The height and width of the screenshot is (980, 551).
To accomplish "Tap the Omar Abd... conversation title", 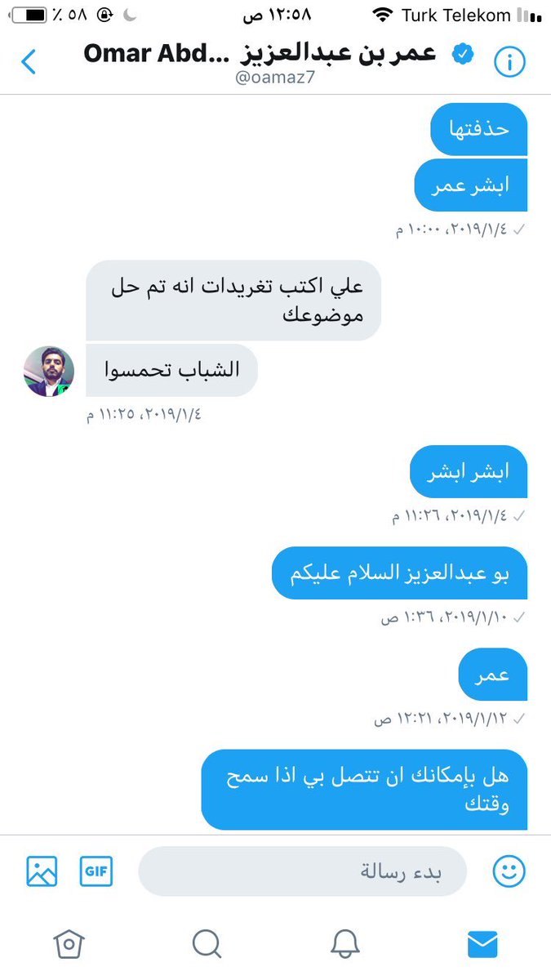I will (260, 54).
